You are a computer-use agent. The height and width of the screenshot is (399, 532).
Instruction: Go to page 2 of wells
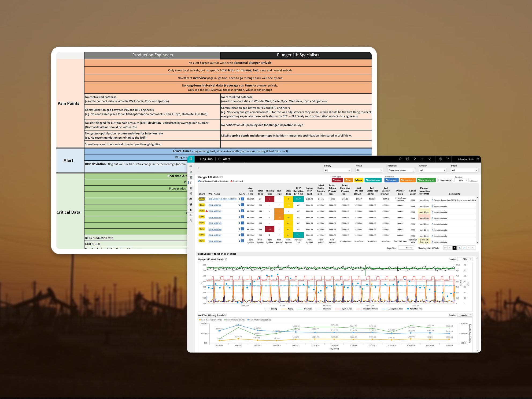[459, 248]
